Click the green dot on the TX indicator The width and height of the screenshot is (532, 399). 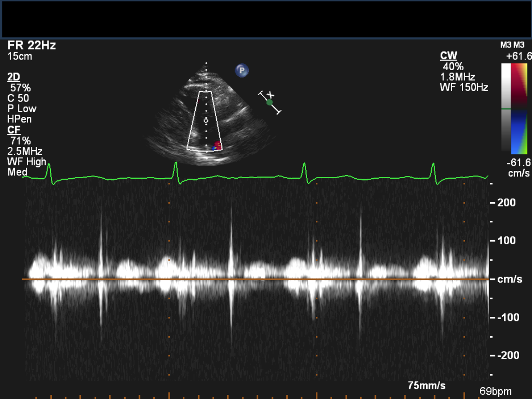click(270, 103)
